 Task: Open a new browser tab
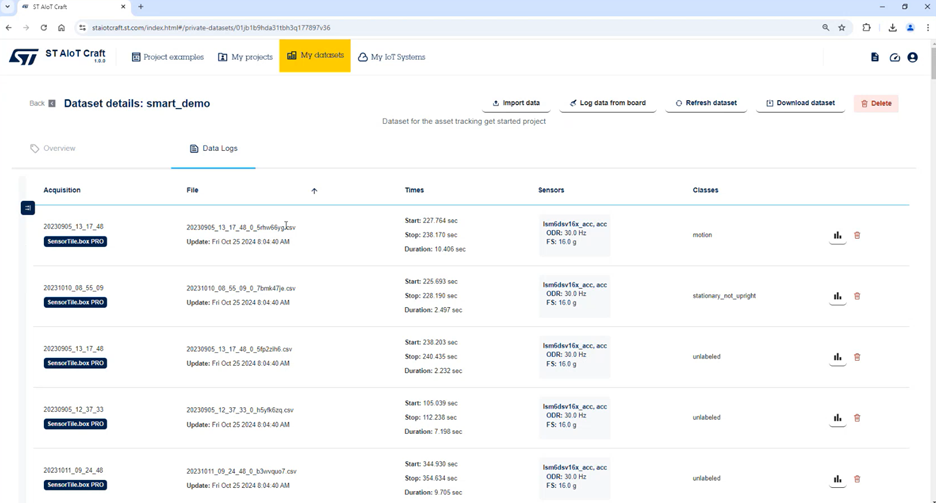tap(141, 7)
